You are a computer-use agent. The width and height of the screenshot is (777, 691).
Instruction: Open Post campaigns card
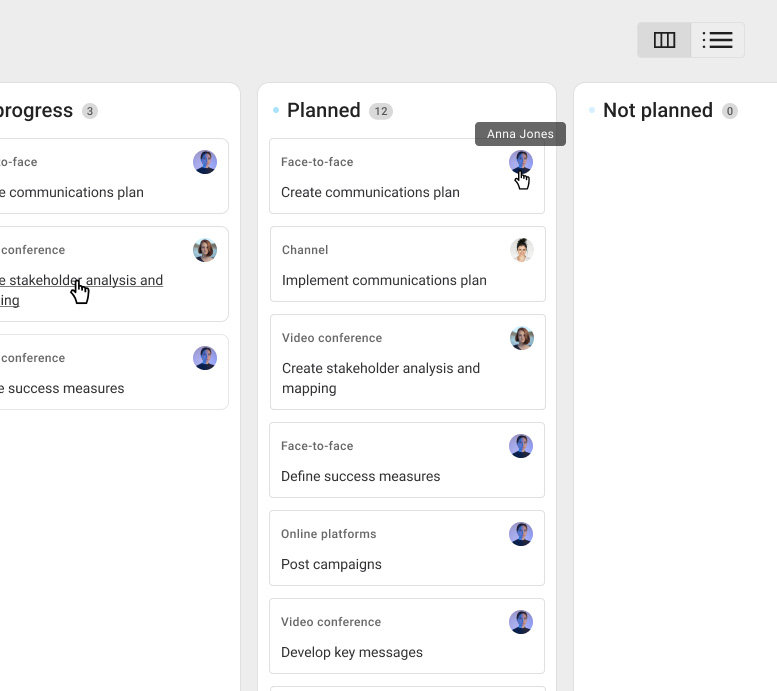331,565
